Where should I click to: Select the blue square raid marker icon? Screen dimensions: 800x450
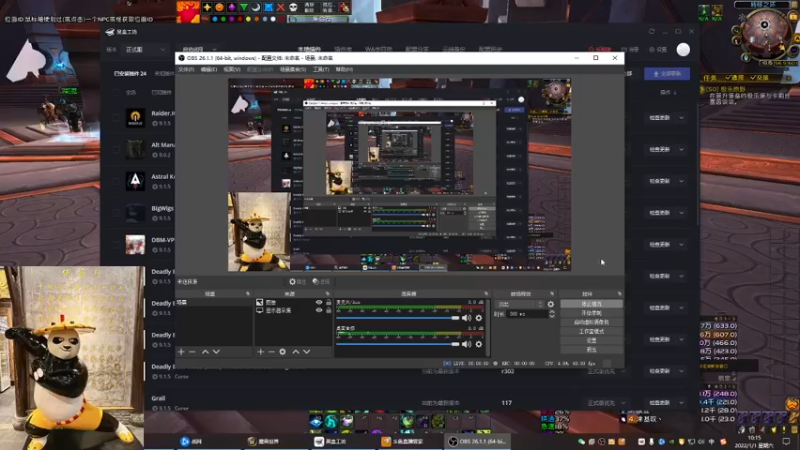pos(268,7)
